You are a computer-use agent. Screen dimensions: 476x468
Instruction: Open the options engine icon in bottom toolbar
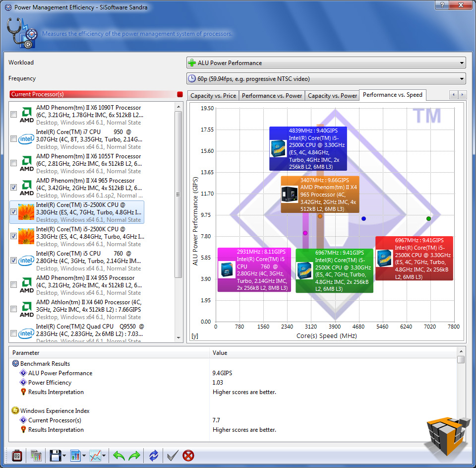click(17, 456)
